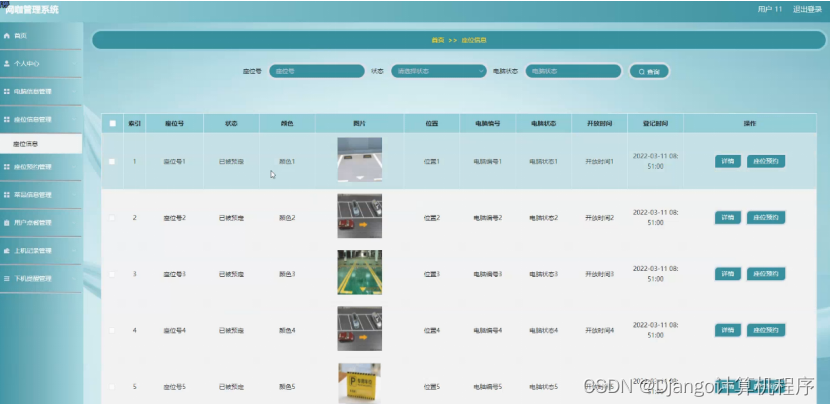Expand 用户点餐管理 using its chevron arrow
Viewport: 830px width, 406px height.
tap(74, 223)
